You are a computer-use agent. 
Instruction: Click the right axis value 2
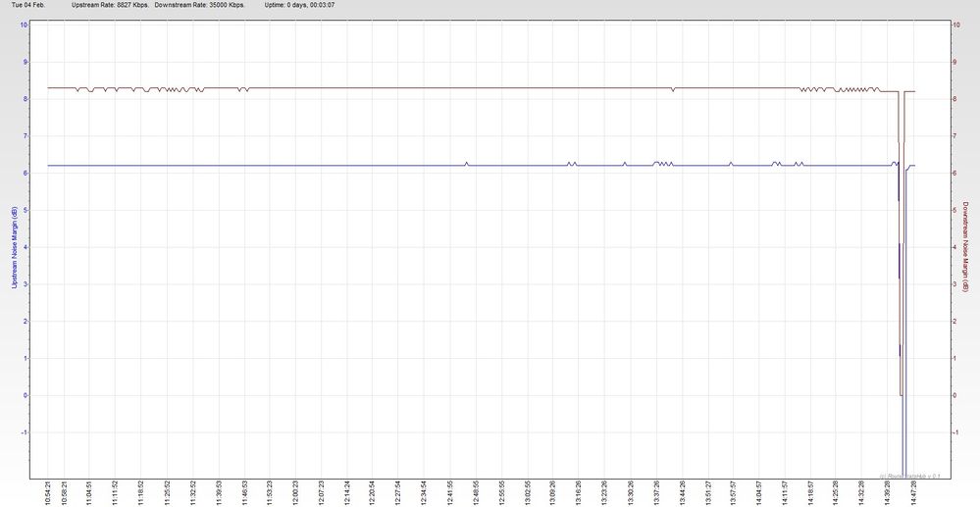click(954, 322)
